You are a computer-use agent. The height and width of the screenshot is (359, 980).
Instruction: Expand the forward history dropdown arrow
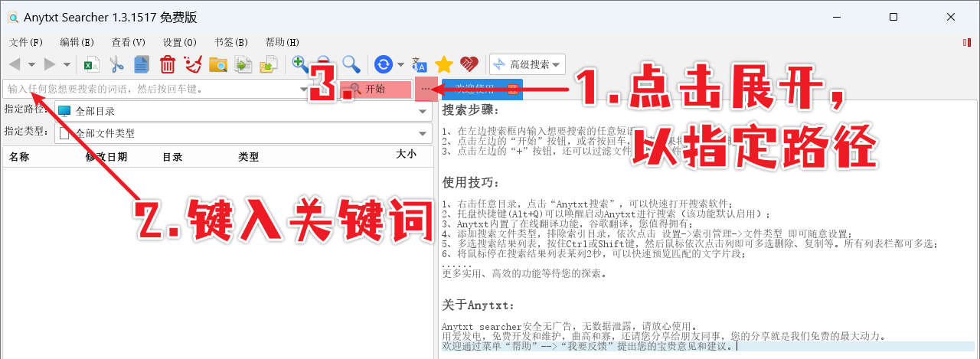click(67, 64)
